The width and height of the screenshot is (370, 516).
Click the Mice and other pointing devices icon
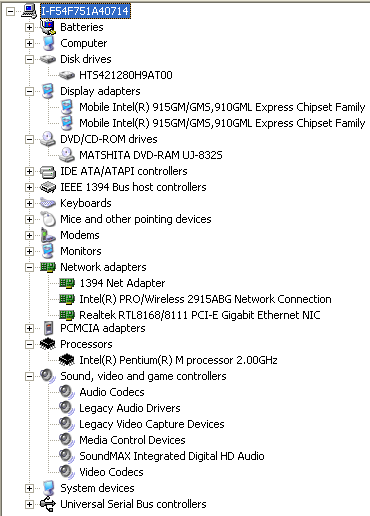click(48, 219)
